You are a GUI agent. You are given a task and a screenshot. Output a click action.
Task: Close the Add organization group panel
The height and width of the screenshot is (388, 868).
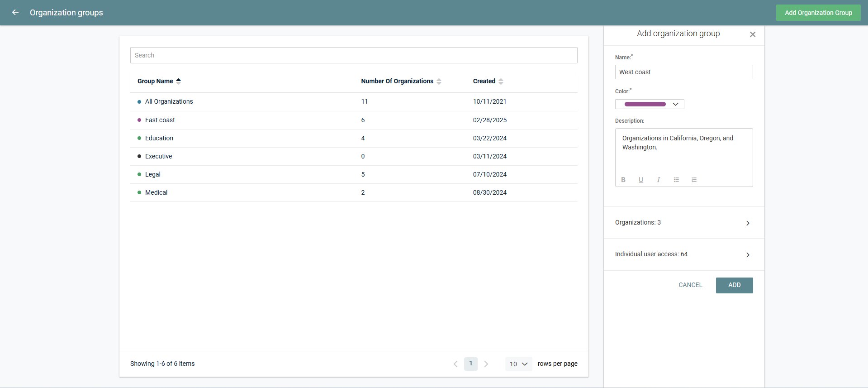pyautogui.click(x=753, y=34)
